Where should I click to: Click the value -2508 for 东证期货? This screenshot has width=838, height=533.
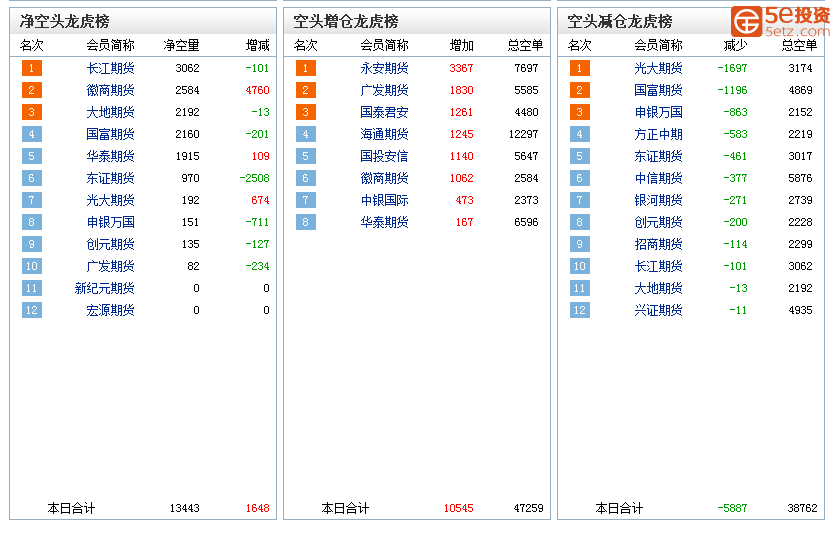pos(254,178)
